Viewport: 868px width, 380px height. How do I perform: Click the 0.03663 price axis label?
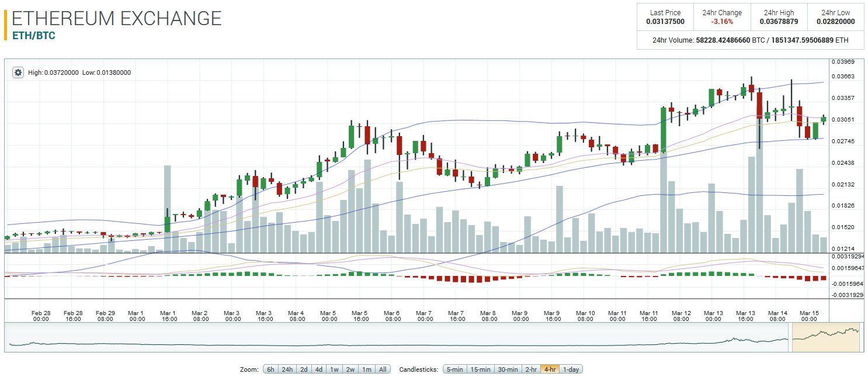point(843,77)
